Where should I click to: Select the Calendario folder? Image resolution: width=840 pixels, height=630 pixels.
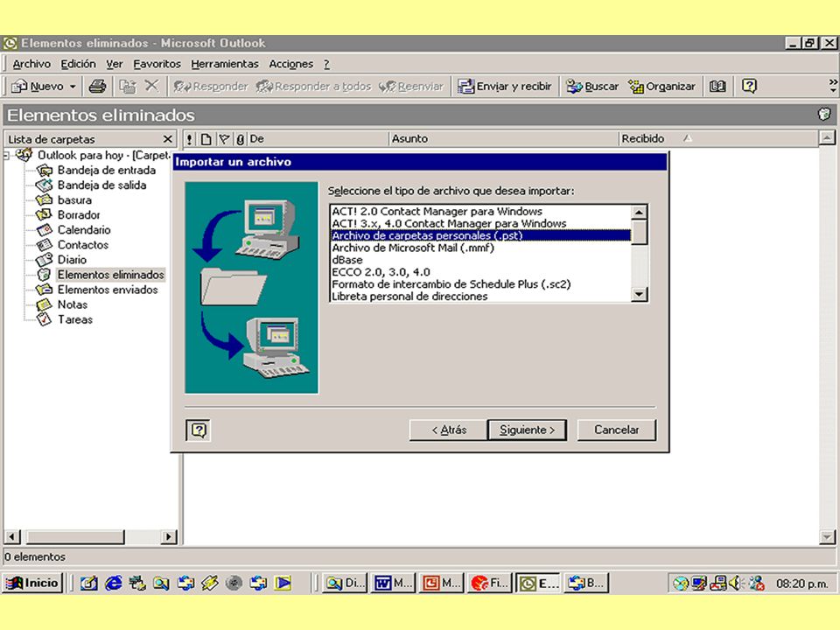pos(84,230)
